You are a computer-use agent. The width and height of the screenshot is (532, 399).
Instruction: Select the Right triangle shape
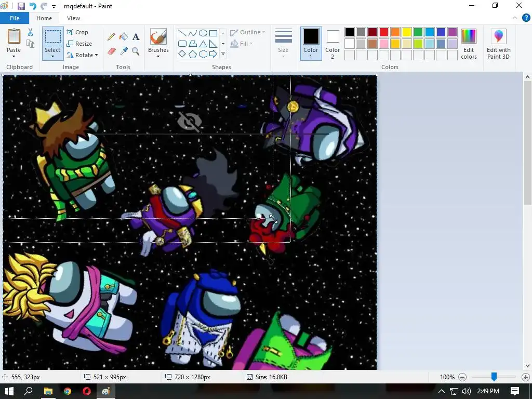coord(213,44)
